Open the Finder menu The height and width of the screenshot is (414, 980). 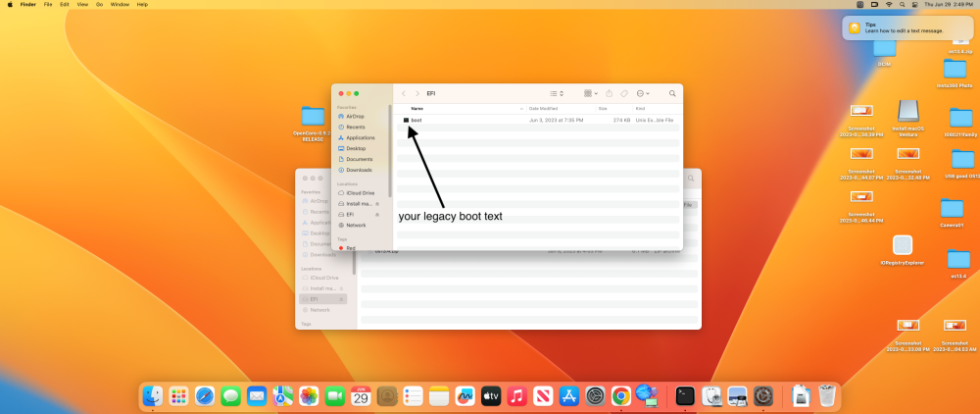(x=28, y=4)
